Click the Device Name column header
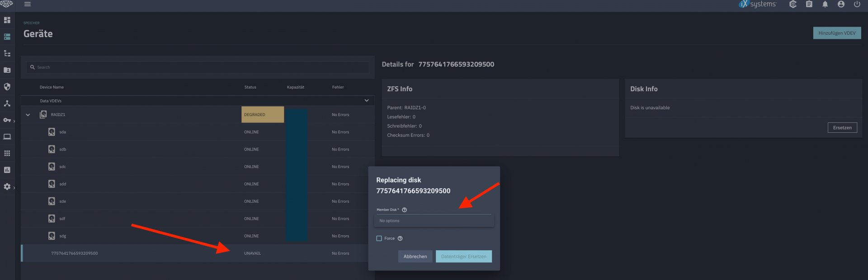This screenshot has width=868, height=280. (52, 87)
